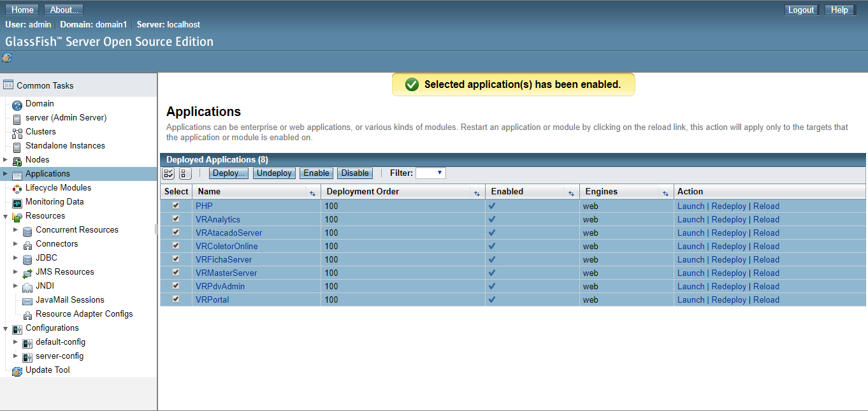Screen dimensions: 868x411
Task: Click the Connectors icon
Action: pyautogui.click(x=27, y=245)
